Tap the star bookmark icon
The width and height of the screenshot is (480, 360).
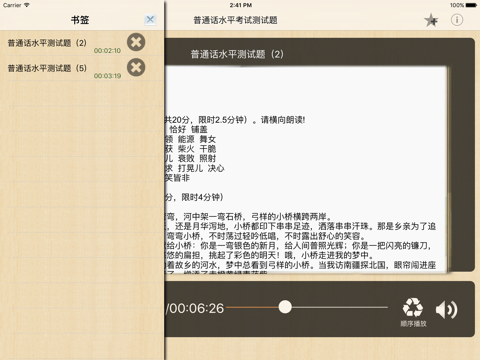point(431,20)
